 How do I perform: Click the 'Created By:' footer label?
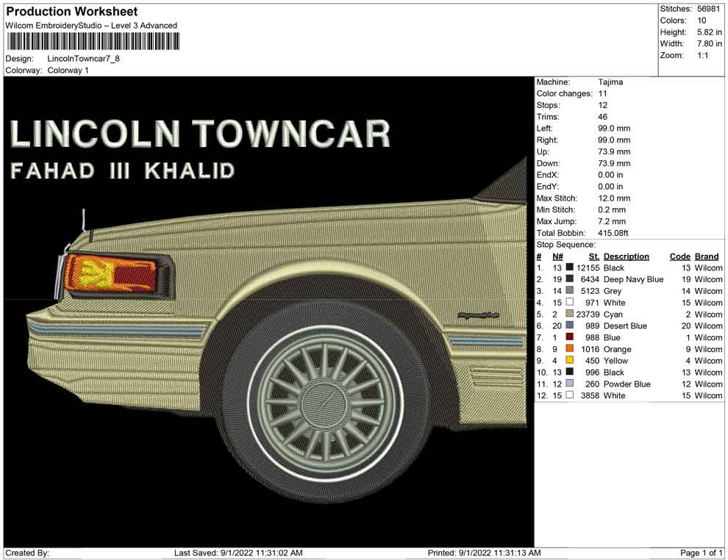27,553
